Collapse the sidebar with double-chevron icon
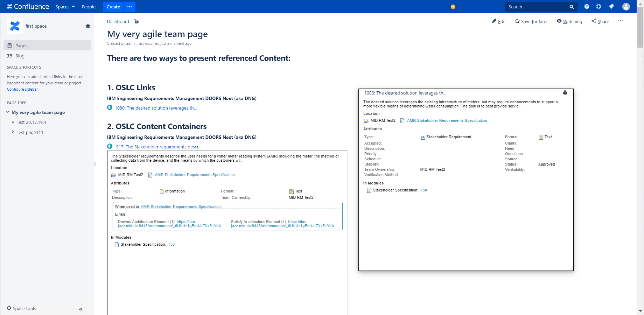 point(81,309)
